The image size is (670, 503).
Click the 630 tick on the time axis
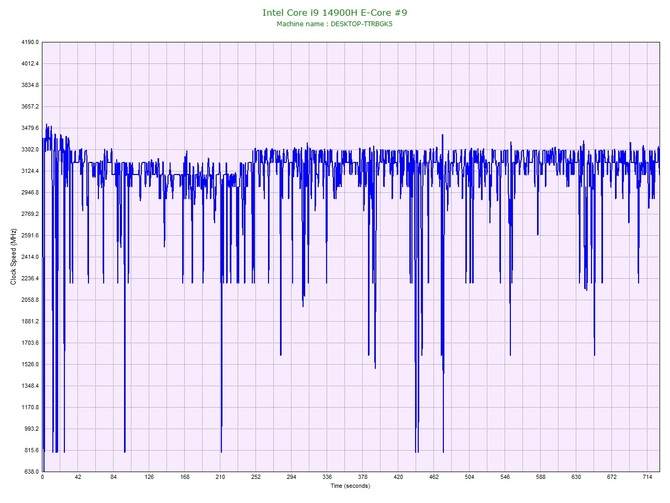(576, 477)
